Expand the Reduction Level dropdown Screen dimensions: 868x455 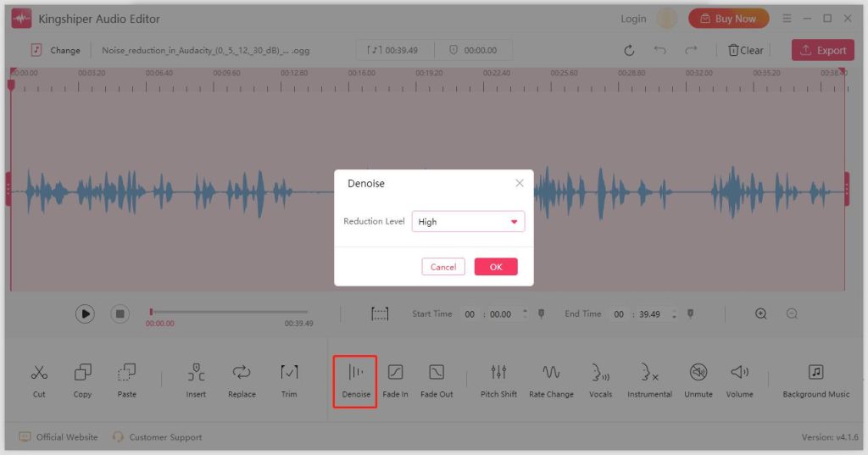pos(468,222)
